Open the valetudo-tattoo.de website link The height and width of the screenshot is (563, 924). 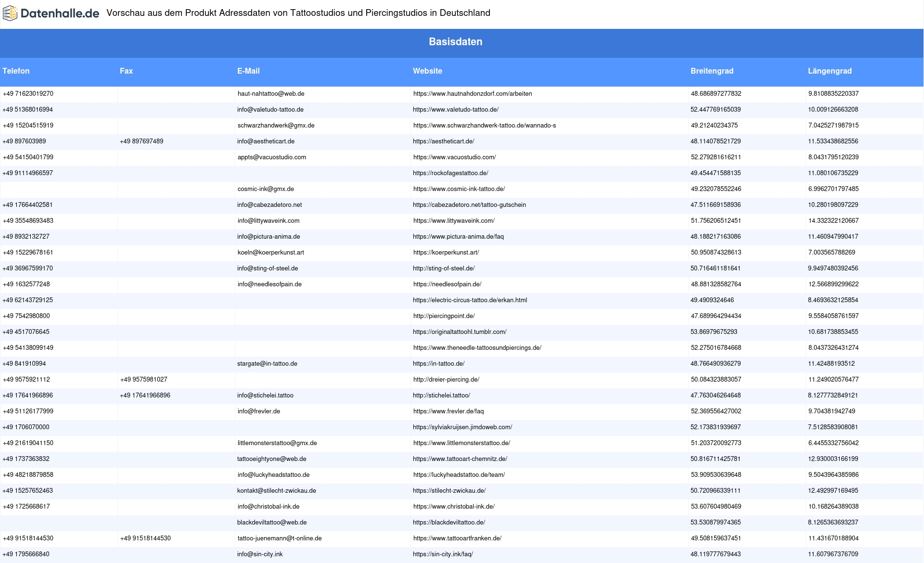pyautogui.click(x=456, y=110)
